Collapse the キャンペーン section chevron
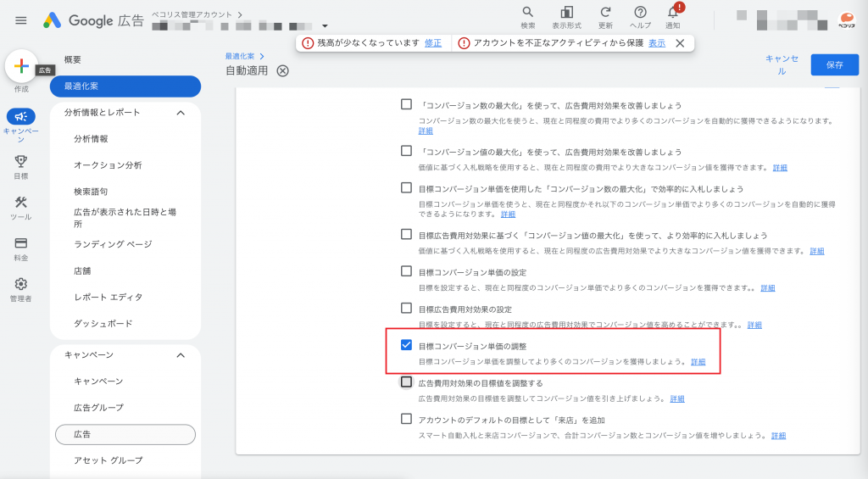Screen dimensions: 868x479 pyautogui.click(x=180, y=355)
